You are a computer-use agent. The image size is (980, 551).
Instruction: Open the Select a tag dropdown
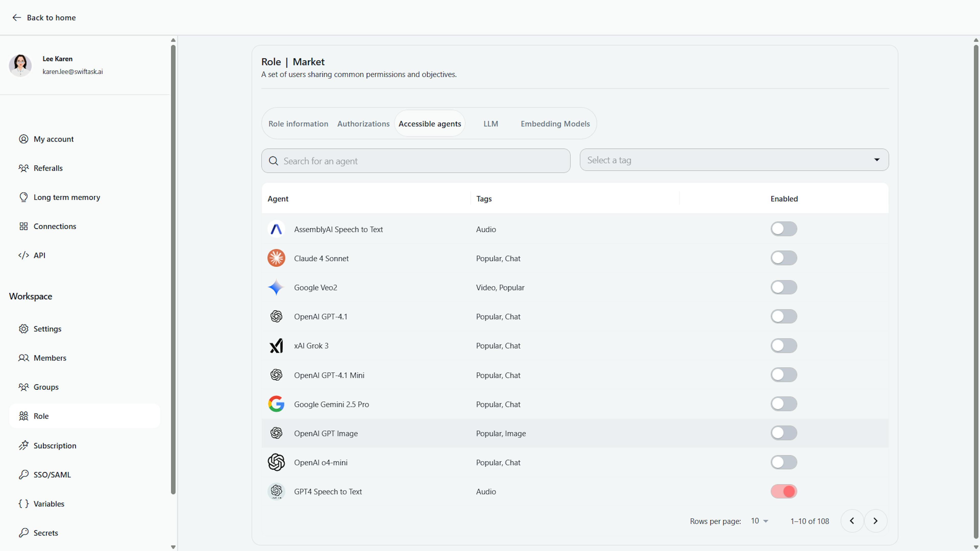(734, 160)
